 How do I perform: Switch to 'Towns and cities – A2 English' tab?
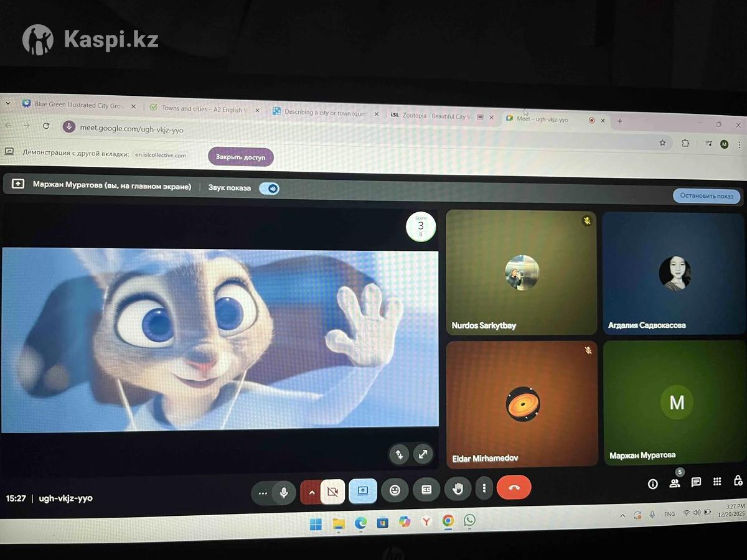(200, 109)
